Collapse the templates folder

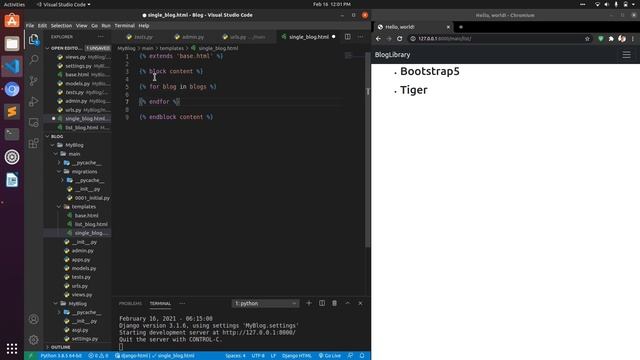83,207
